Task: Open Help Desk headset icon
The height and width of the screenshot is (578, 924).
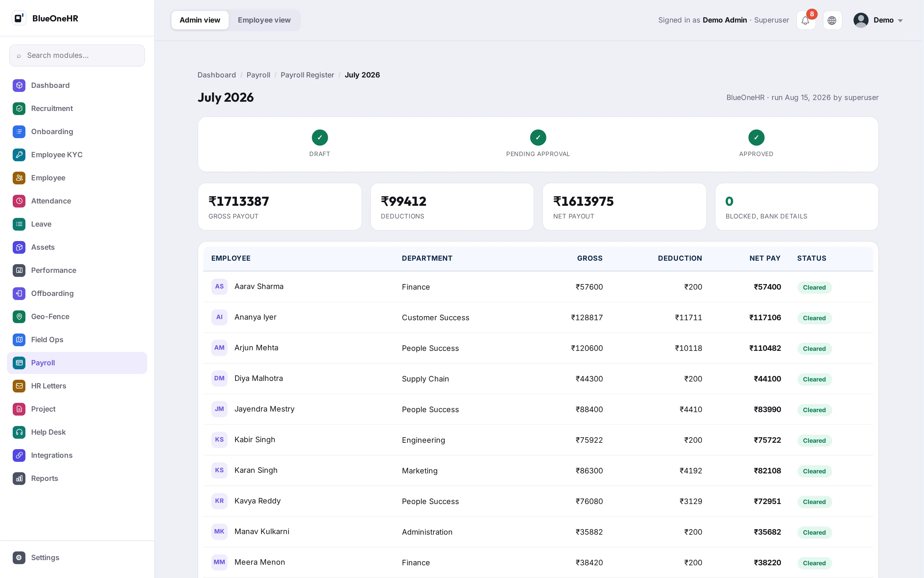Action: point(19,432)
